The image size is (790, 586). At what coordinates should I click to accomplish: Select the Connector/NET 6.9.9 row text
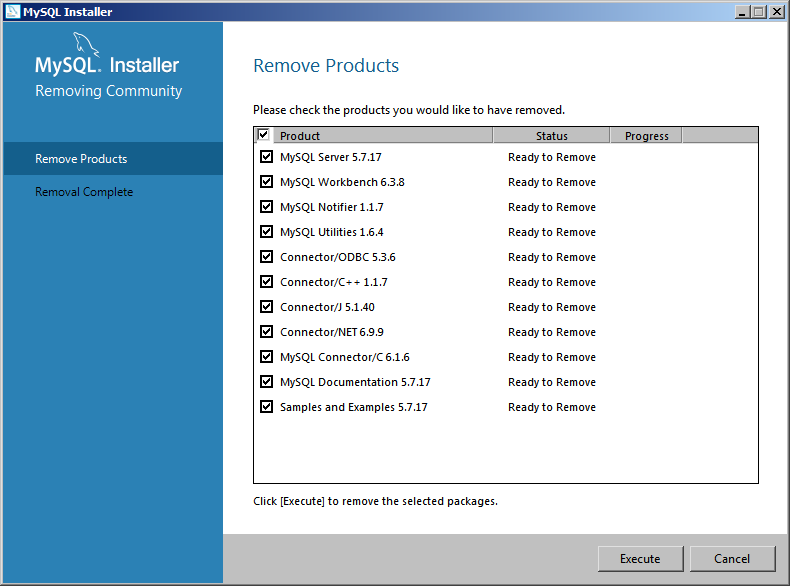pos(332,332)
